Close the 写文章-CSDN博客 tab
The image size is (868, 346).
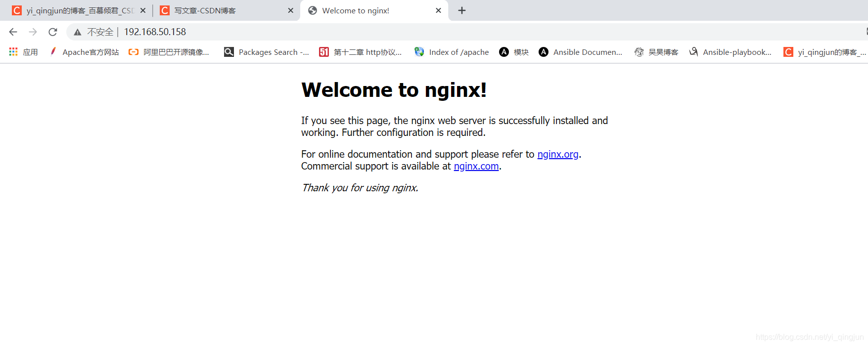coord(291,10)
